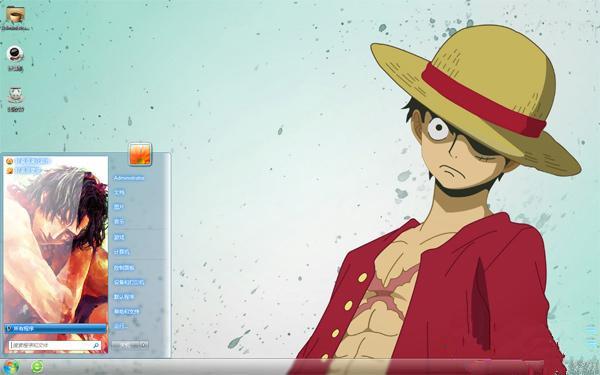Click the magnifier icon in search box

[x=96, y=346]
